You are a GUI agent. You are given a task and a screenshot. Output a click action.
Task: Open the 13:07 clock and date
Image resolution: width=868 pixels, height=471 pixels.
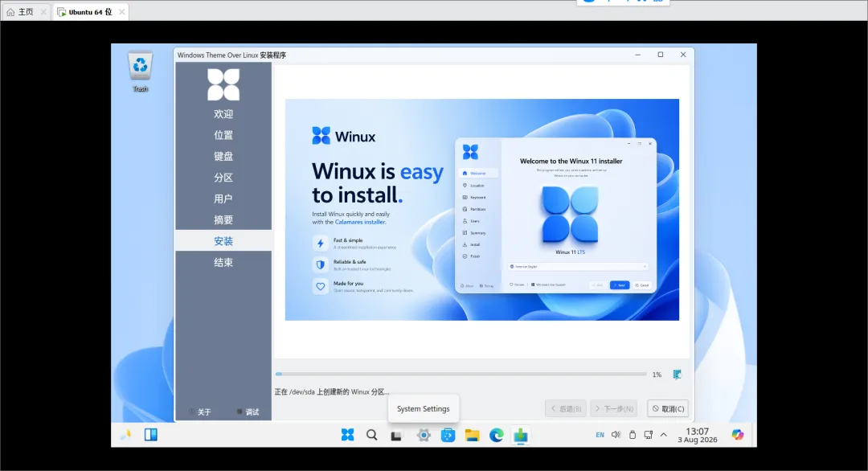[x=698, y=435]
